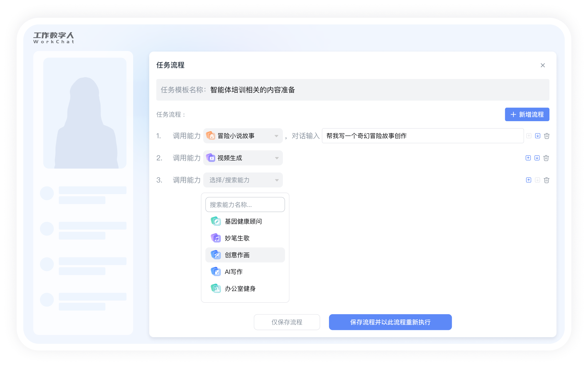Delete step 3 with trash icon
The height and width of the screenshot is (366, 588).
click(546, 180)
